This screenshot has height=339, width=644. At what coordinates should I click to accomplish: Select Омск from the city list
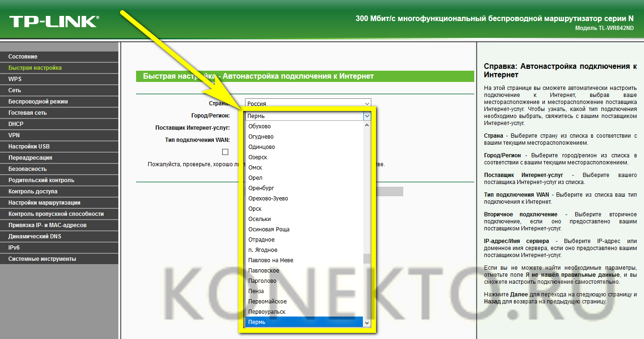(x=304, y=168)
